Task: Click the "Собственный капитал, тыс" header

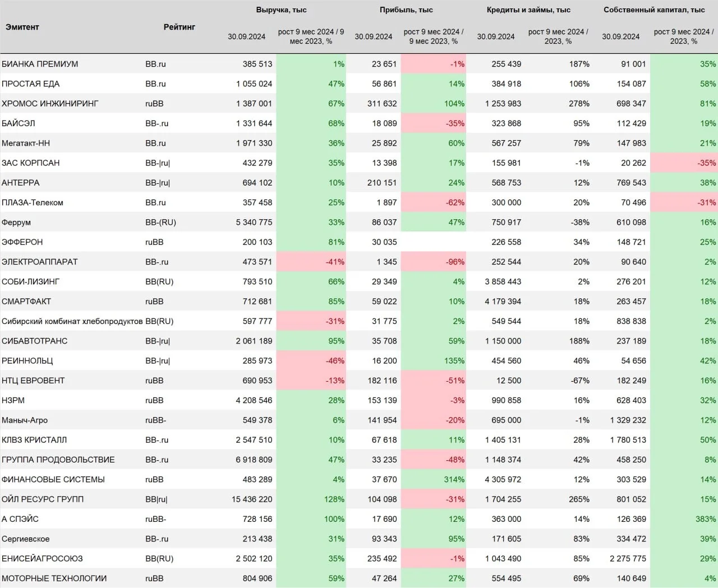Action: point(654,10)
